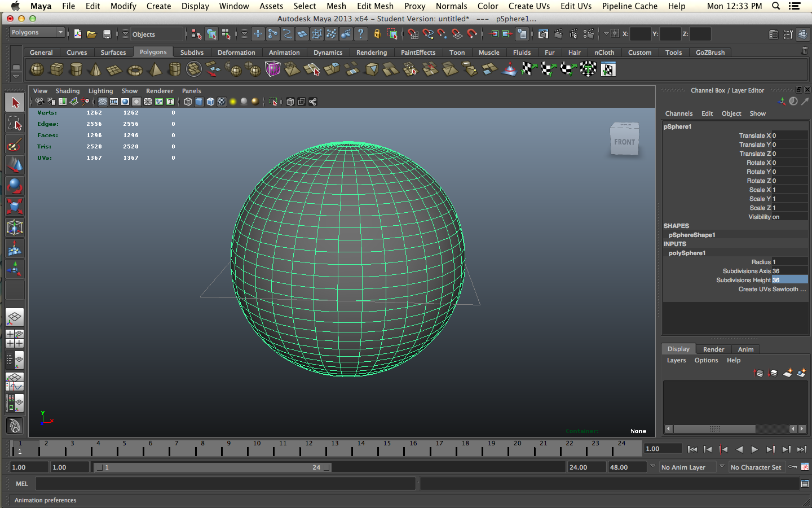Create a polygon cylinder from the shelf
This screenshot has height=508, width=812.
point(76,69)
